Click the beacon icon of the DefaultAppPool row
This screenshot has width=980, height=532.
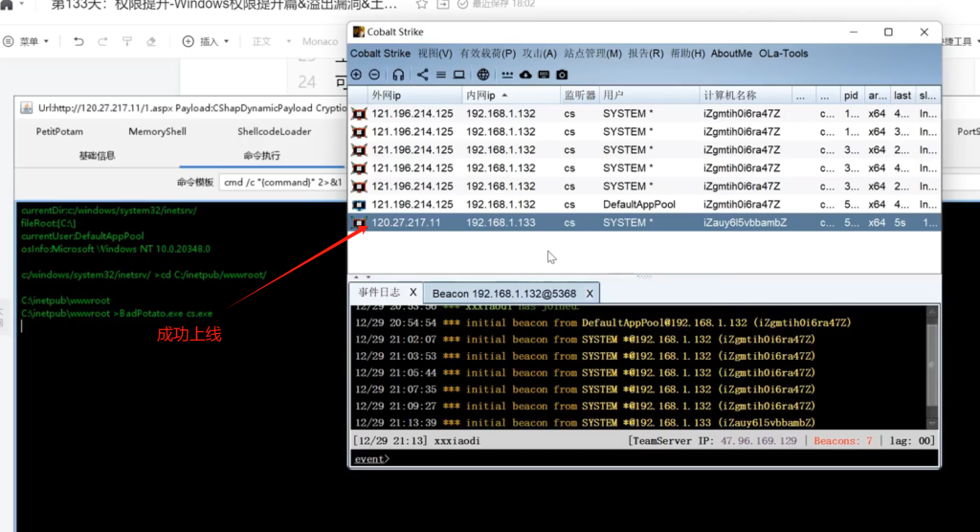360,205
